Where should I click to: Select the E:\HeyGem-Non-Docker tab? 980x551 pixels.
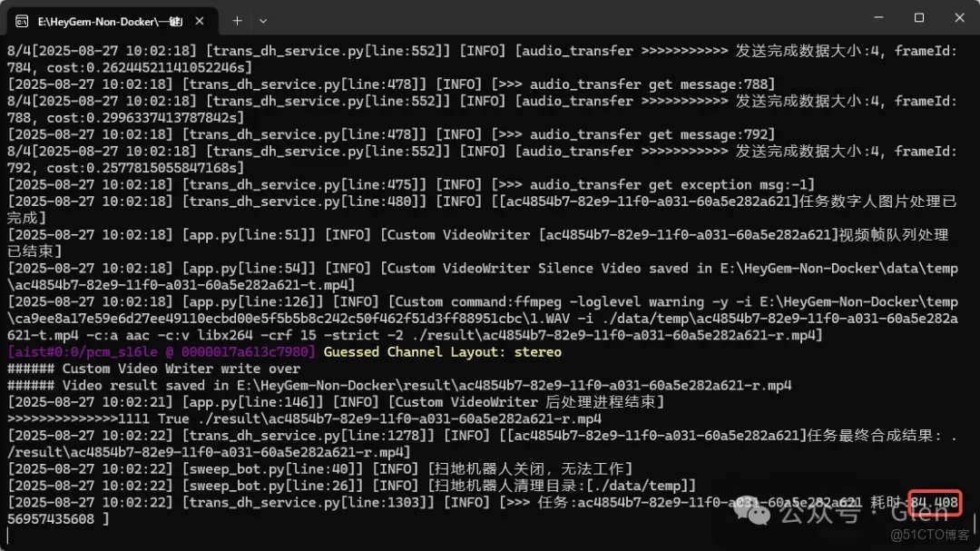(113, 21)
